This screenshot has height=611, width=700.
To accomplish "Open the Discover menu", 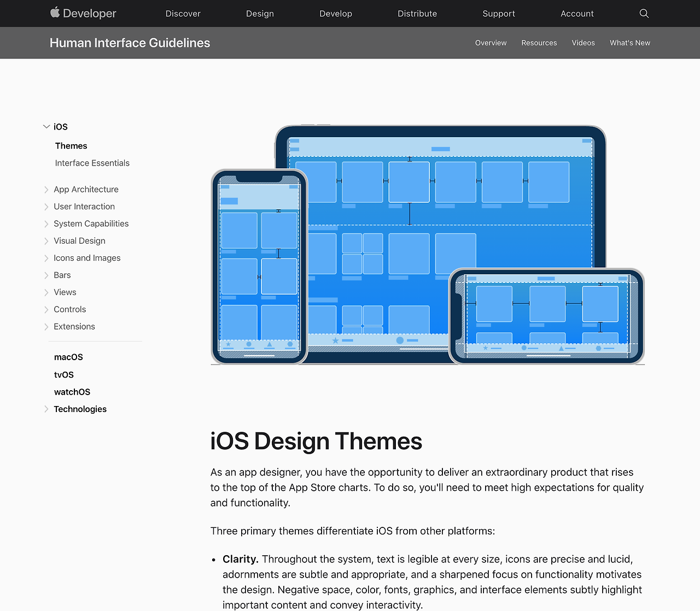I will coord(183,14).
